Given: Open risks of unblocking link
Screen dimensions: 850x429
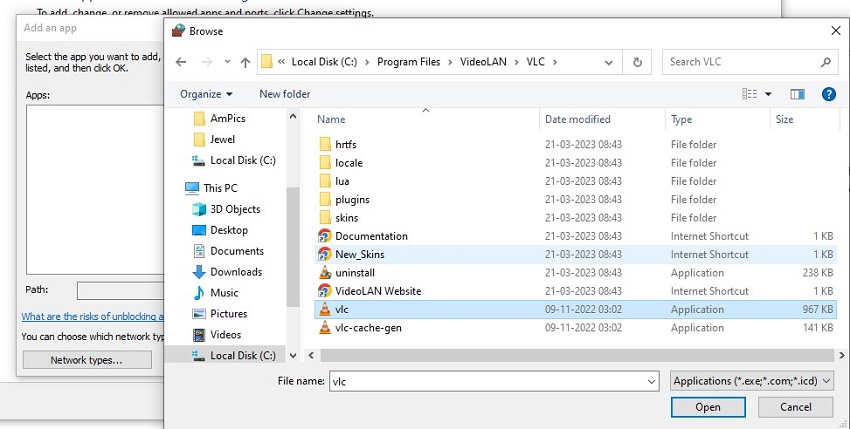Looking at the screenshot, I should [x=92, y=316].
